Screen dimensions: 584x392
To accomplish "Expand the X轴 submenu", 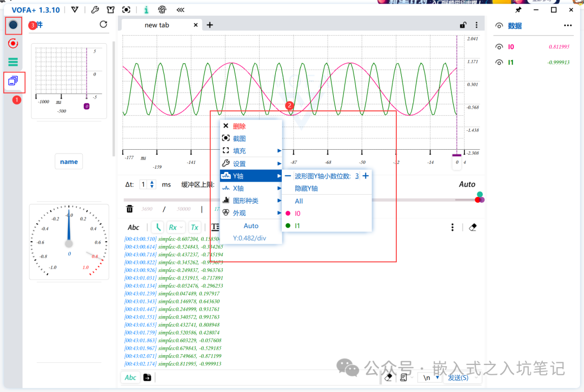I will (x=251, y=188).
